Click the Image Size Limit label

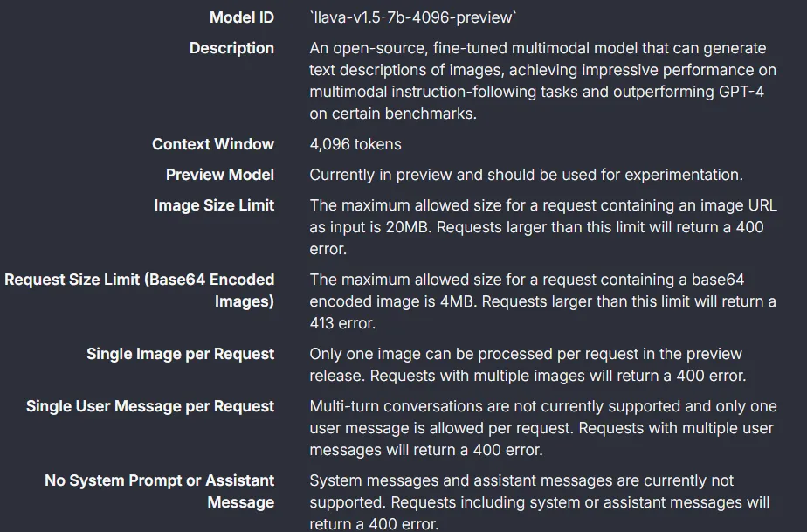click(x=214, y=205)
